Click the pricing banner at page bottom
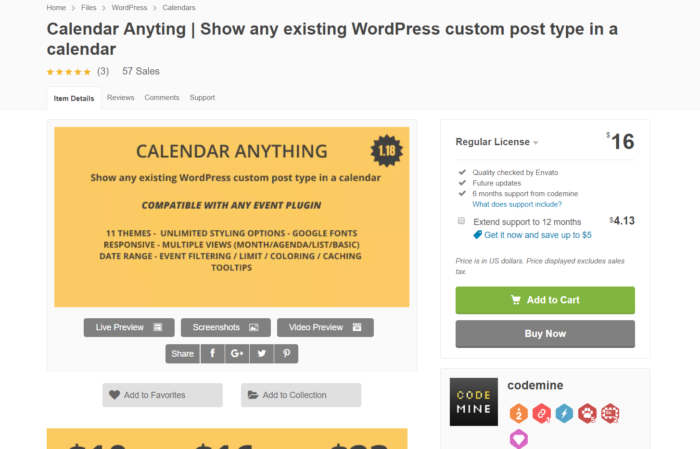Image resolution: width=700 pixels, height=449 pixels. click(227, 439)
